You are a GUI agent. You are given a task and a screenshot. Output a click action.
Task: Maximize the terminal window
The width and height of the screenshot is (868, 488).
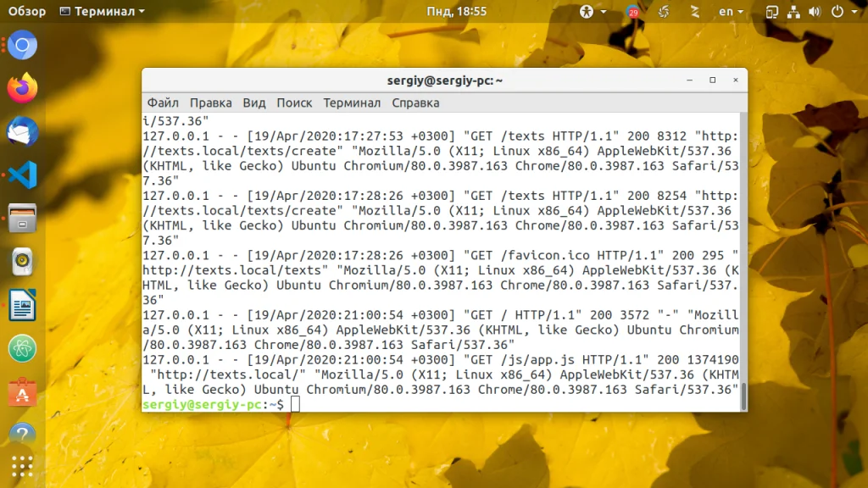tap(712, 80)
